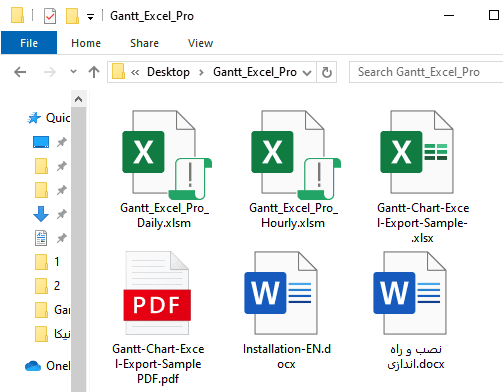Click the Gantt-Chart-Excel-Export-Sample-.xlsx file name

click(423, 223)
